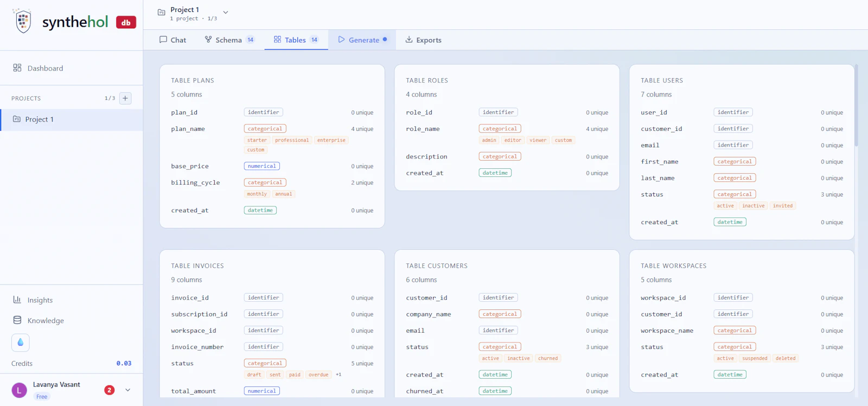Click the project icon in header
The width and height of the screenshot is (868, 406).
click(161, 12)
